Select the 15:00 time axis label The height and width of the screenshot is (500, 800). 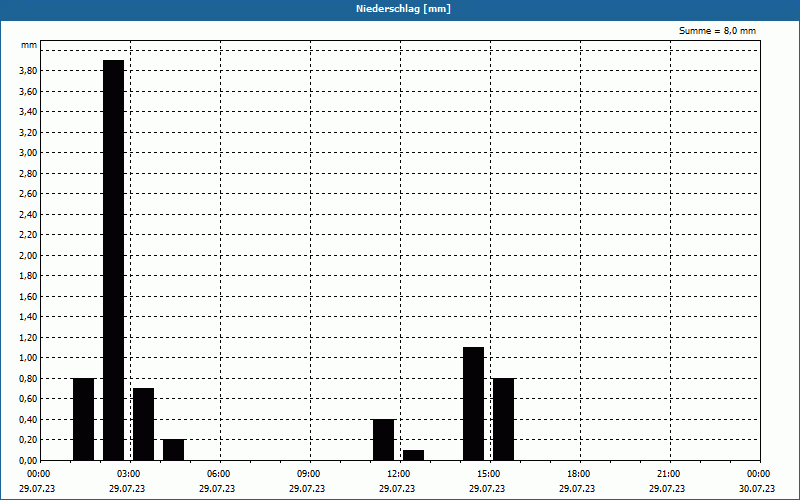tap(489, 474)
